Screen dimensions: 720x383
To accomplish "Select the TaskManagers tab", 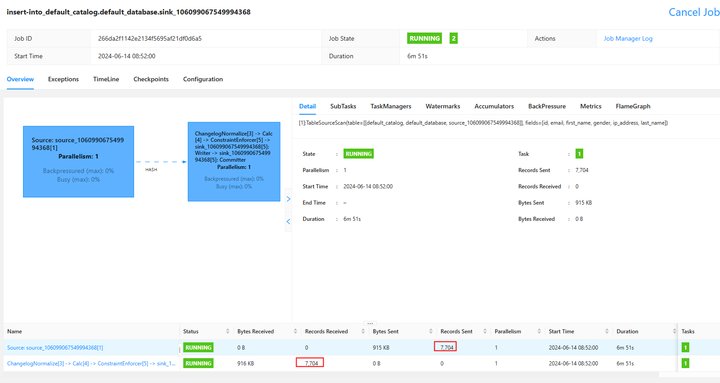I will 391,106.
